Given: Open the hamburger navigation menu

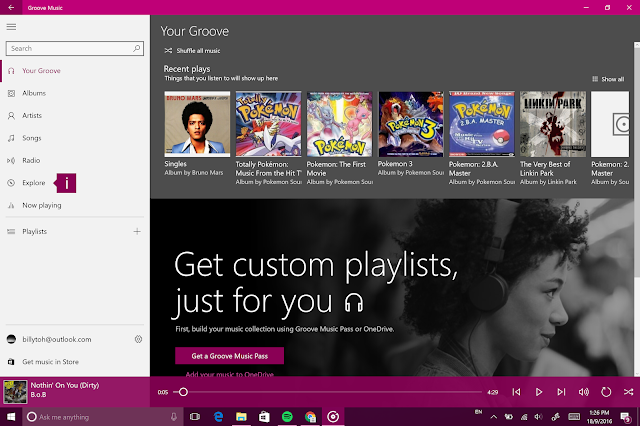Looking at the screenshot, I should (x=11, y=27).
